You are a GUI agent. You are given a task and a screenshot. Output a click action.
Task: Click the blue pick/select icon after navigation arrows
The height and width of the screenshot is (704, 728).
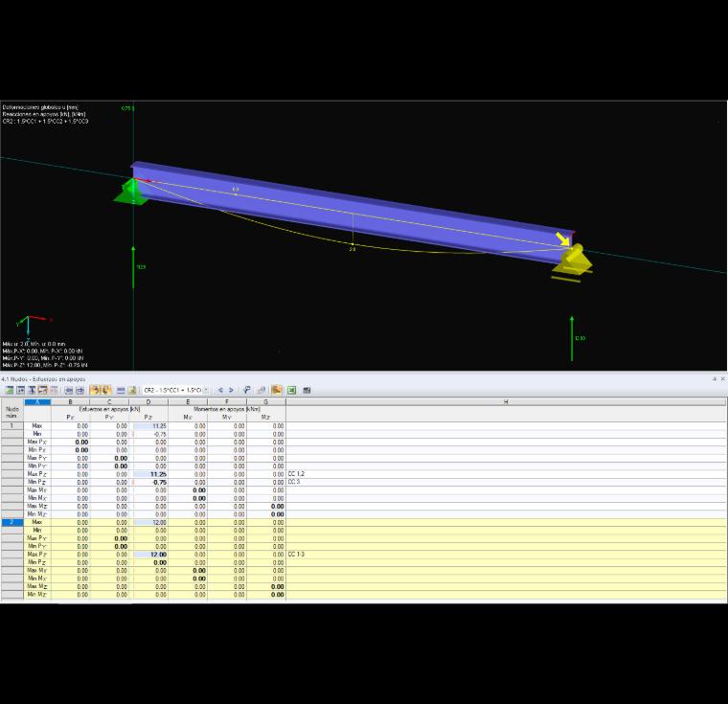click(x=247, y=390)
